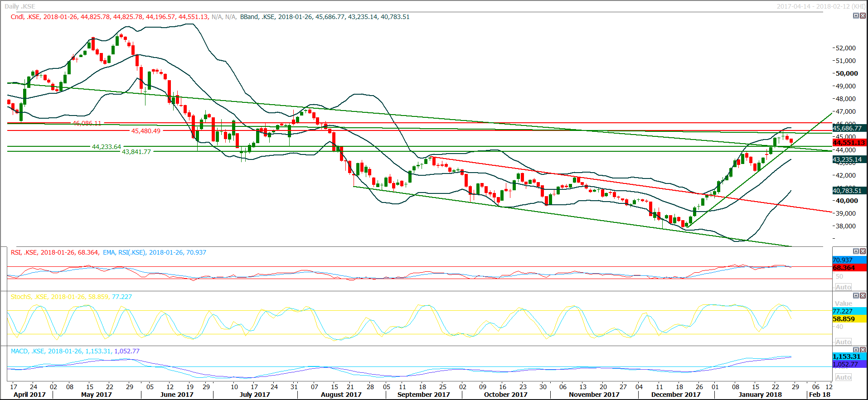868x400 pixels.
Task: Click the 77.227 stochastic value tag
Action: (849, 311)
